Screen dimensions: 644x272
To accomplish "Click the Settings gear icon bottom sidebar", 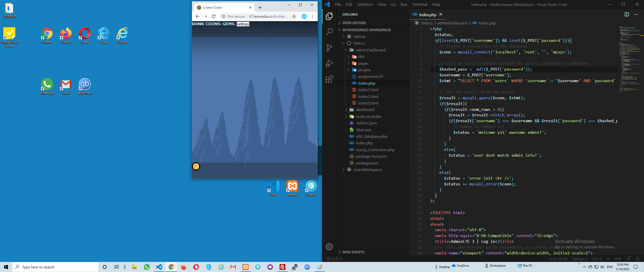I will click(330, 246).
